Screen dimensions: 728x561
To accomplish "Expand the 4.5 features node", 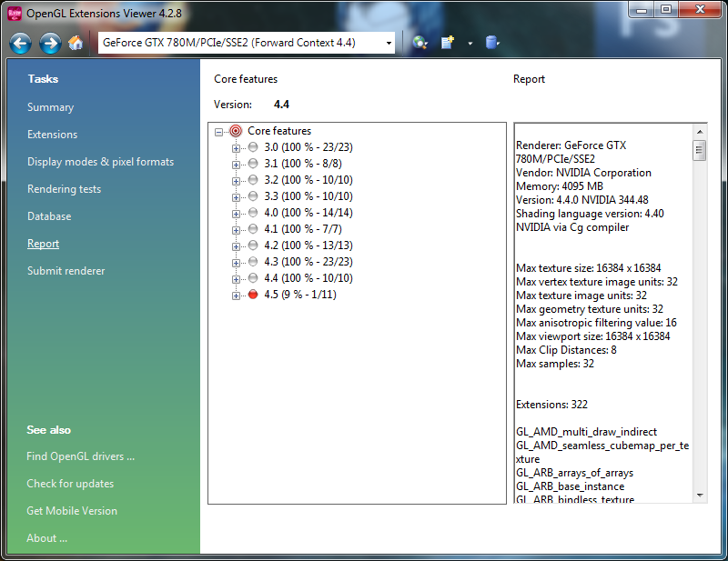I will tap(236, 296).
